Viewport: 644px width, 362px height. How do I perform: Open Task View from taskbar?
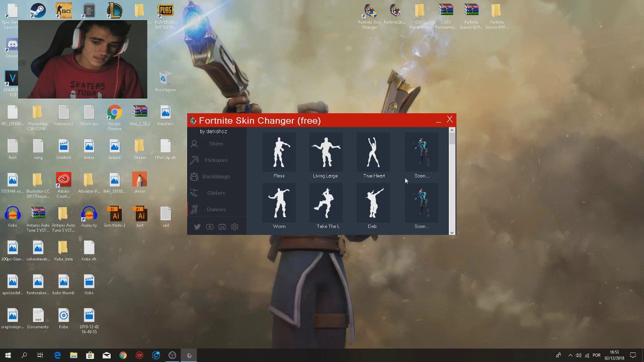point(40,355)
